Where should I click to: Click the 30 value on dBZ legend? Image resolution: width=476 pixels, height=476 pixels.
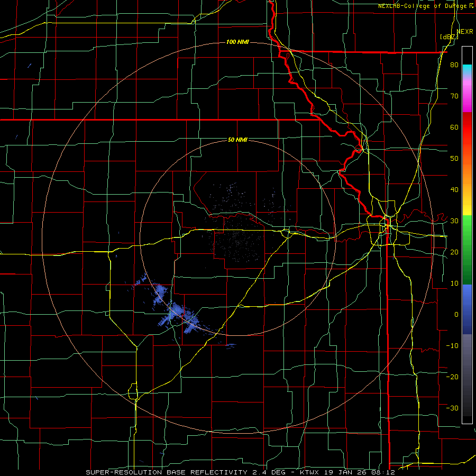[454, 221]
